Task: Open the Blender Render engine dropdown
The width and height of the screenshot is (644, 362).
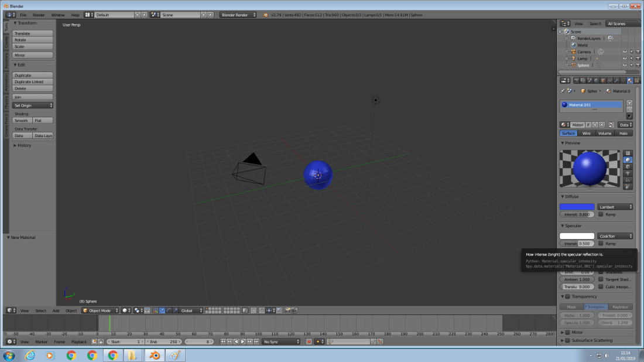Action: pyautogui.click(x=237, y=15)
